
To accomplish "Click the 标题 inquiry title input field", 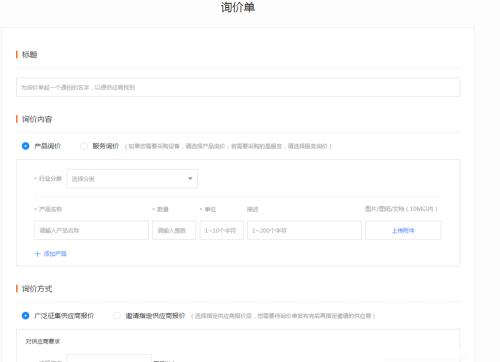I will pos(238,87).
